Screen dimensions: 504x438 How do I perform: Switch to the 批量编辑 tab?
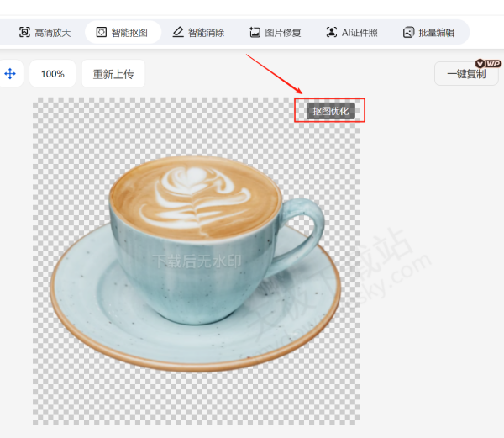coord(437,33)
